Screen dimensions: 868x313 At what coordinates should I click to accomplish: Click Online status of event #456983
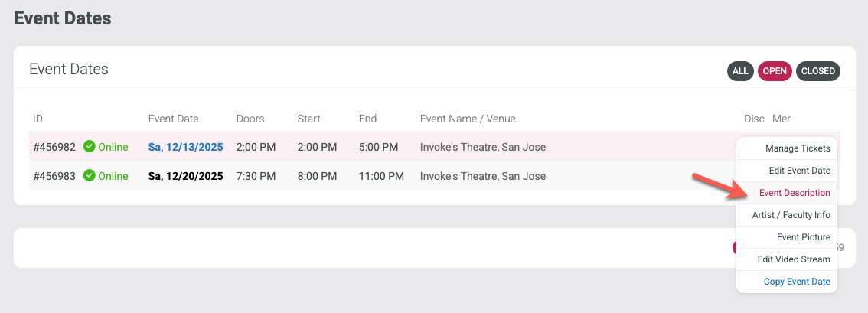pyautogui.click(x=113, y=176)
